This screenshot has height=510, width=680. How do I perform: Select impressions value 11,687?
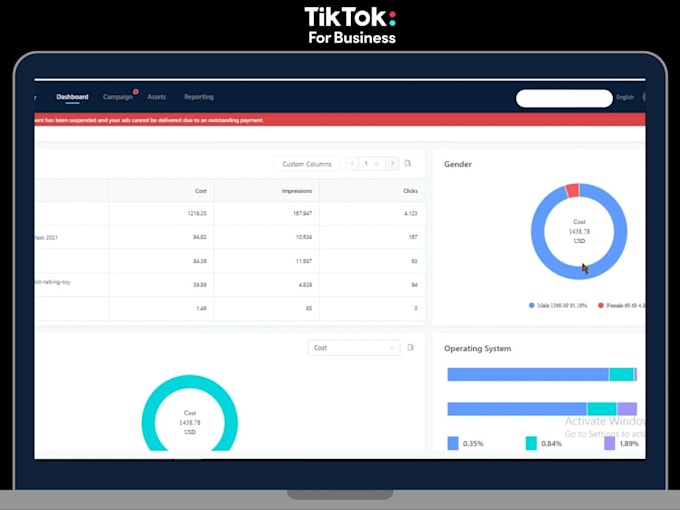304,261
